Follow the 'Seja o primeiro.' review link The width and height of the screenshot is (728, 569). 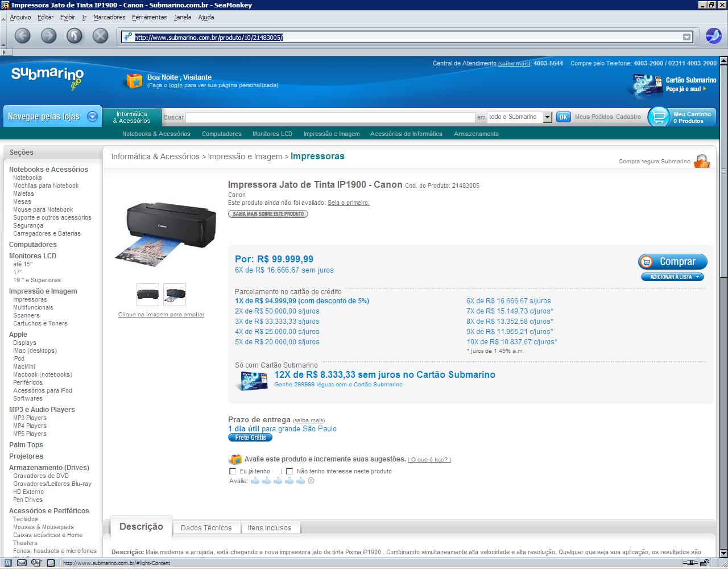[349, 203]
